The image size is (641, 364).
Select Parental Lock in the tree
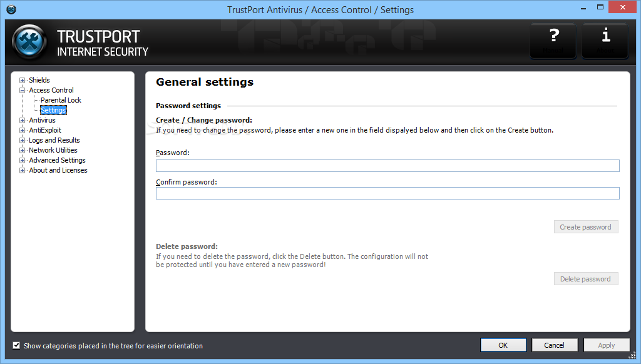tap(61, 100)
